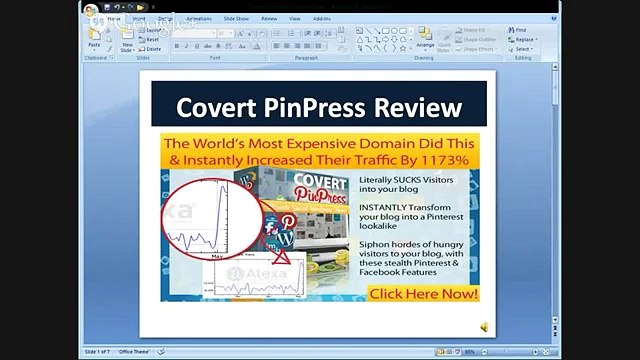Toggle Strikethrough formatting
Viewport: 640px width, 360px height.
[208, 46]
